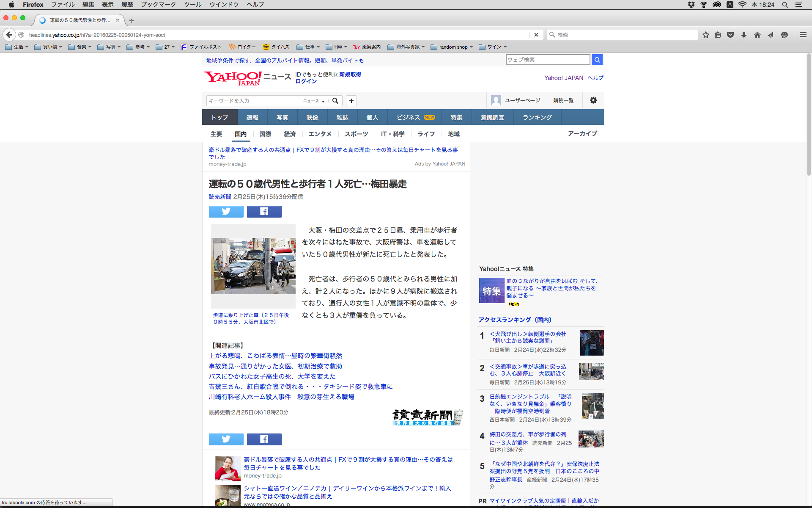Screen dimensions: 812x508
Task: Open the ブックマーク menu in menu bar
Action: click(158, 4)
